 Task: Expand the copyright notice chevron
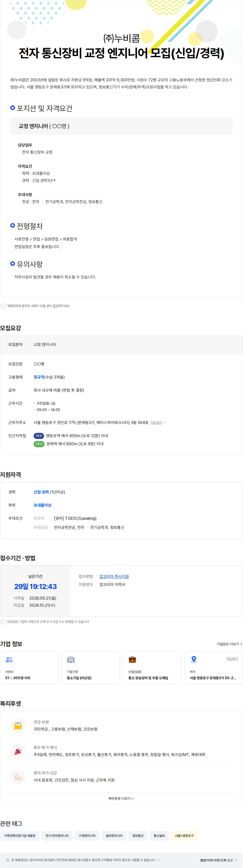point(159,860)
